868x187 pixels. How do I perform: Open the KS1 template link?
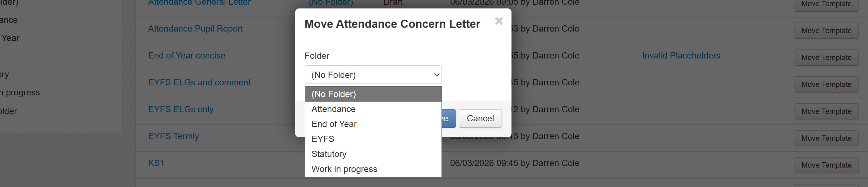pyautogui.click(x=156, y=164)
